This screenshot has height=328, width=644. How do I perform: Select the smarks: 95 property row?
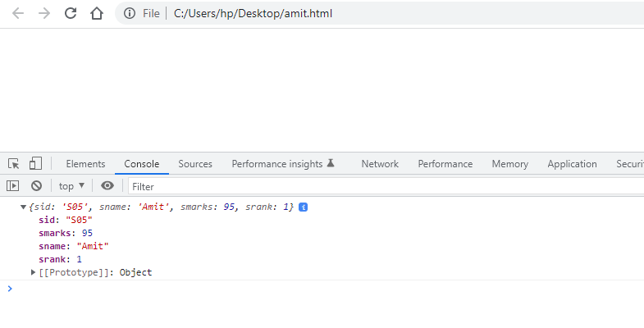tap(66, 233)
